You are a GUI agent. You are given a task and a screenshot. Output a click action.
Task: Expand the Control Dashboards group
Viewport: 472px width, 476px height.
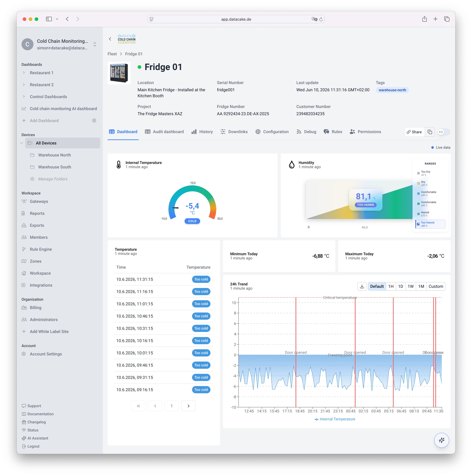[24, 97]
